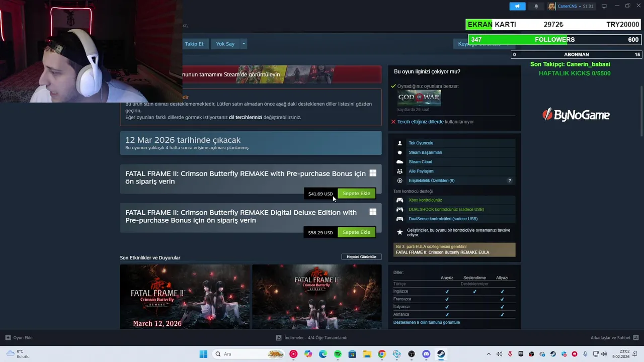Screen dimensions: 644x362
Task: Click the İtalyanca language row
Action: click(x=454, y=307)
